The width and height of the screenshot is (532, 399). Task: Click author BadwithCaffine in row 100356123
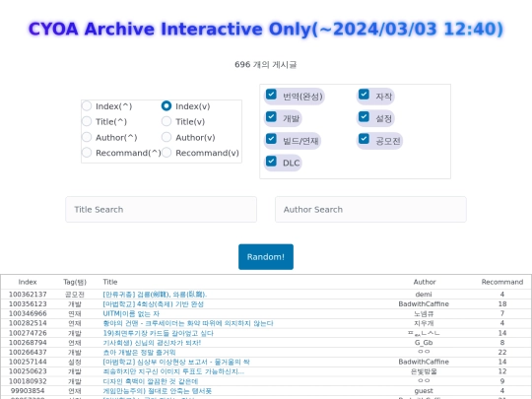424,304
